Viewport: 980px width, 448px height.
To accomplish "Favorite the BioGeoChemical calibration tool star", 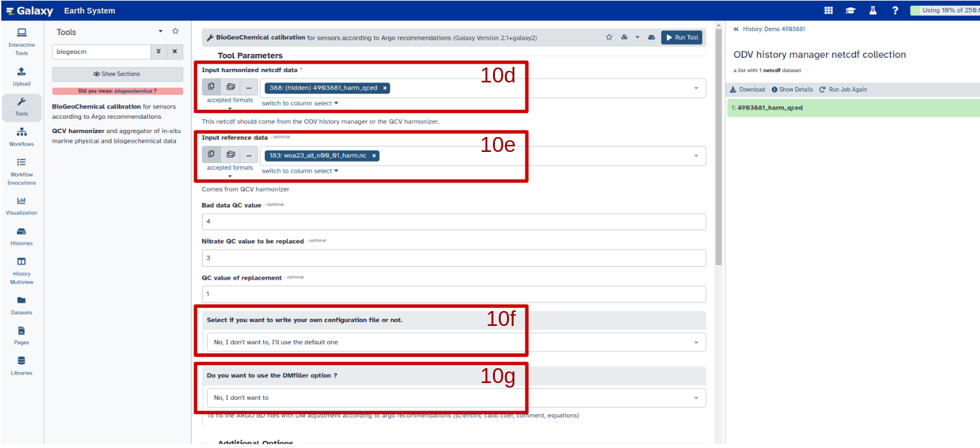I will tap(609, 38).
